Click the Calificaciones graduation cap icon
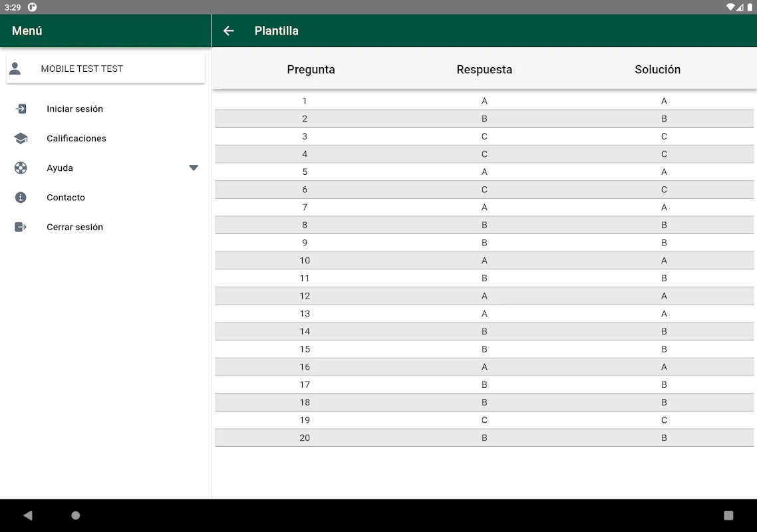Image resolution: width=757 pixels, height=532 pixels. coord(21,138)
